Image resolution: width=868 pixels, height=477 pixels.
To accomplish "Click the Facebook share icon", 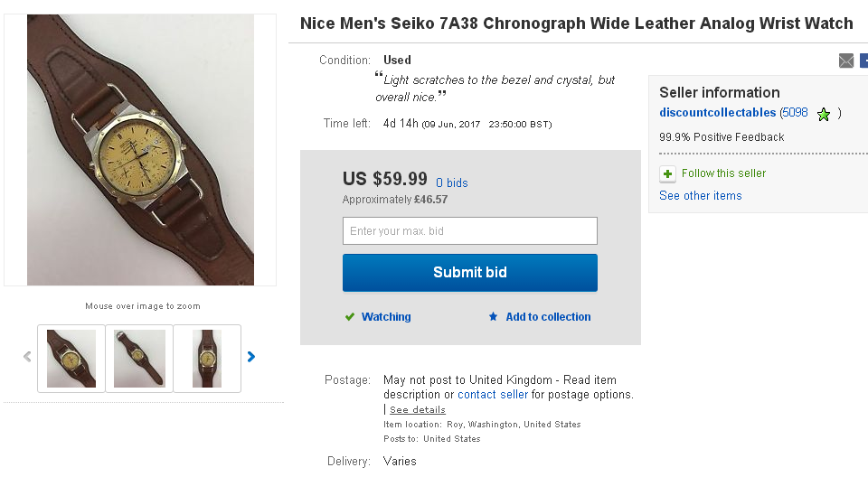I will pyautogui.click(x=863, y=61).
